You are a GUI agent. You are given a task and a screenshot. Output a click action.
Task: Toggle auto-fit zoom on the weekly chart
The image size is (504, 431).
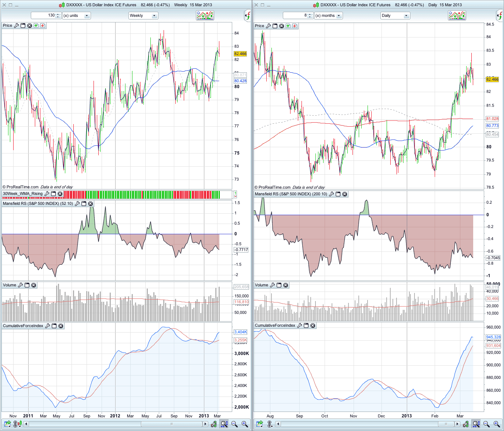pos(224,424)
